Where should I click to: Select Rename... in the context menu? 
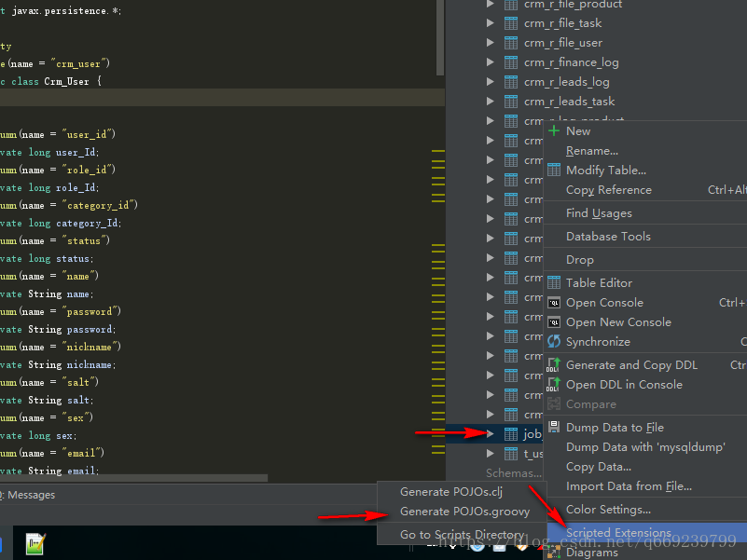645,150
